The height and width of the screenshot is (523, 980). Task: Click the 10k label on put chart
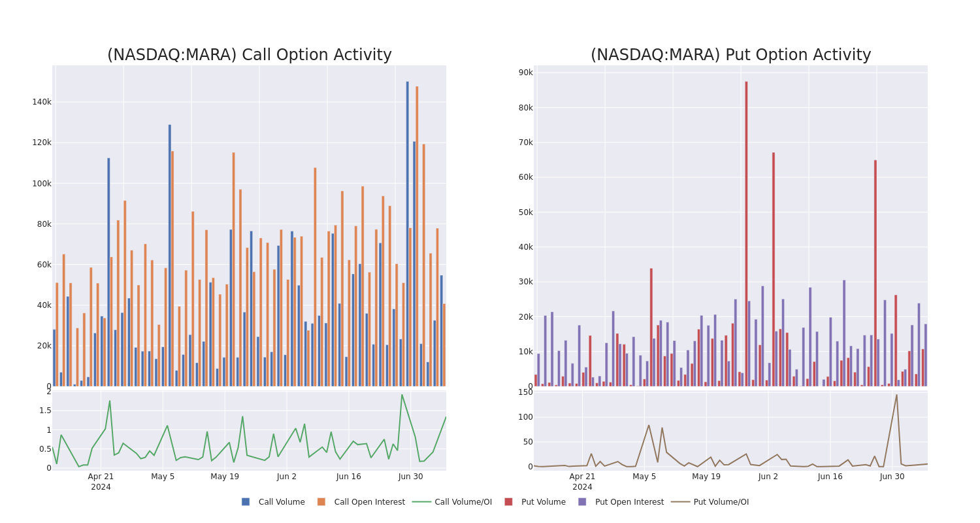(x=526, y=351)
